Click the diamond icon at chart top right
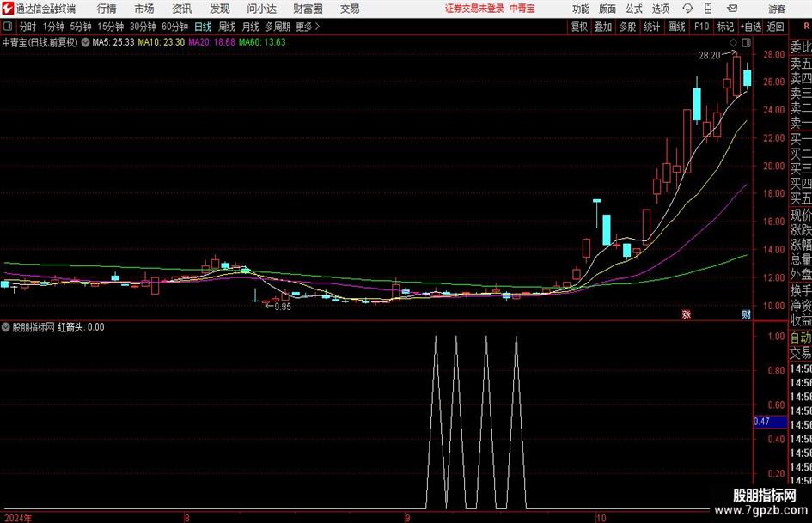Screen dimensions: 812x523 coord(733,42)
